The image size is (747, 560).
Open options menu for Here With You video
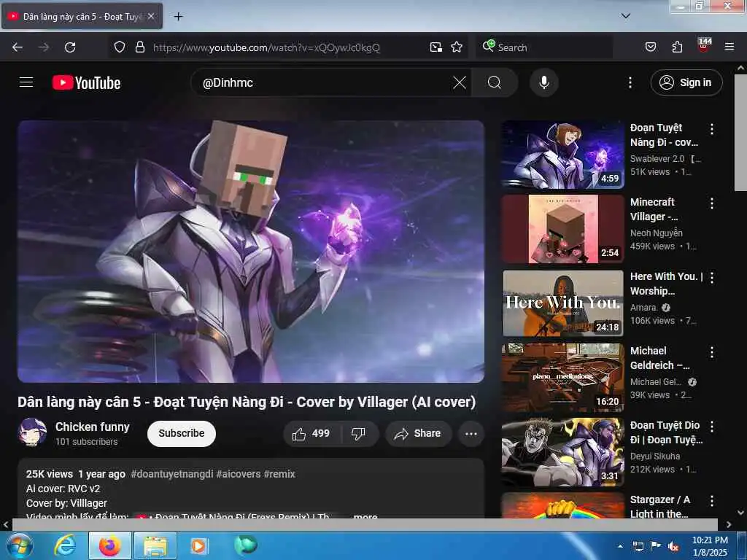point(712,278)
